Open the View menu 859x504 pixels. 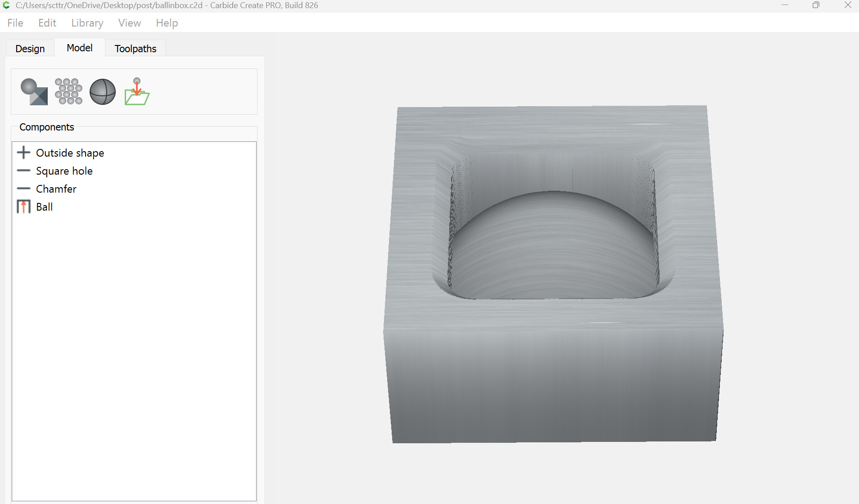pos(130,23)
